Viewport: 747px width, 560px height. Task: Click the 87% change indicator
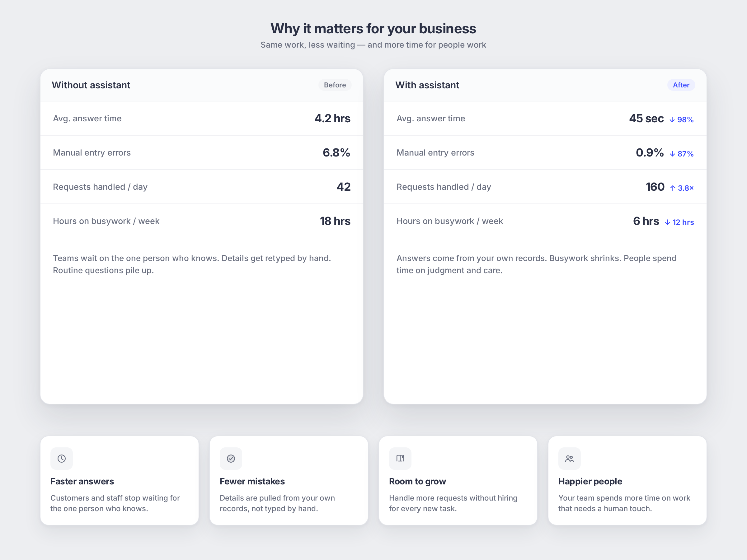pyautogui.click(x=682, y=154)
